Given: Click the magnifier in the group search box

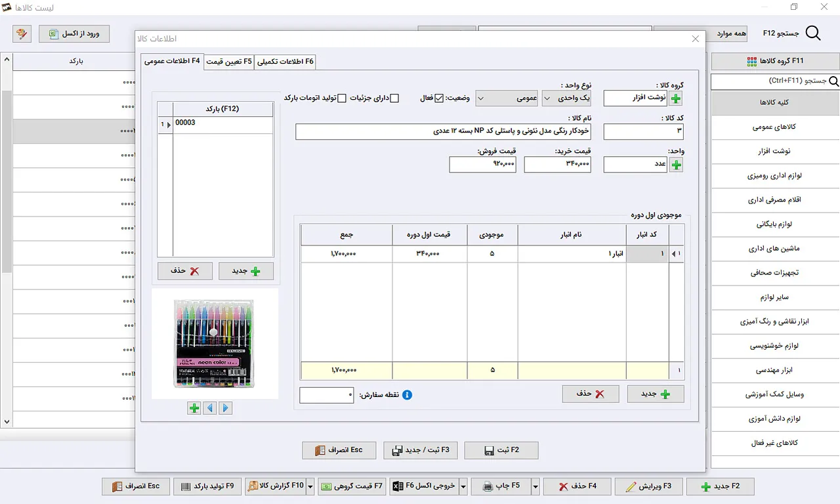Looking at the screenshot, I should coord(833,81).
